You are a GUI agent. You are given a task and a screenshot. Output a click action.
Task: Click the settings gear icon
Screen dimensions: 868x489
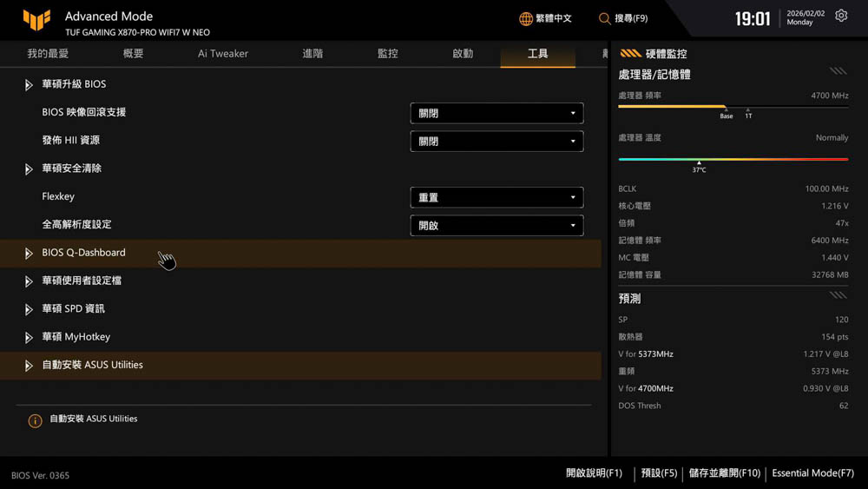(841, 17)
